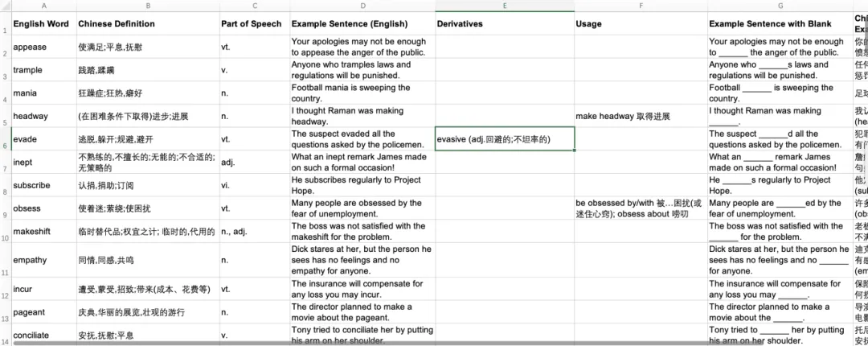The image size is (868, 346).
Task: Click 'What an ______ remark James' blank cell
Action: click(780, 162)
